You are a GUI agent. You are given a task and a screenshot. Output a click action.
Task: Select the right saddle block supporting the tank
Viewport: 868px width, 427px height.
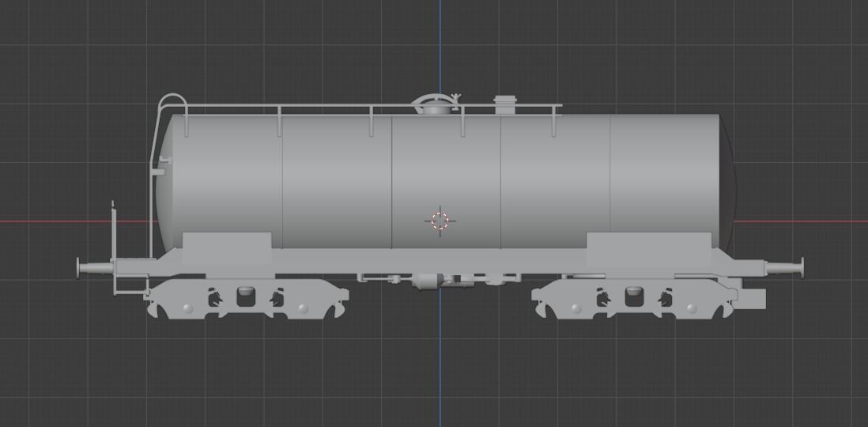click(649, 249)
